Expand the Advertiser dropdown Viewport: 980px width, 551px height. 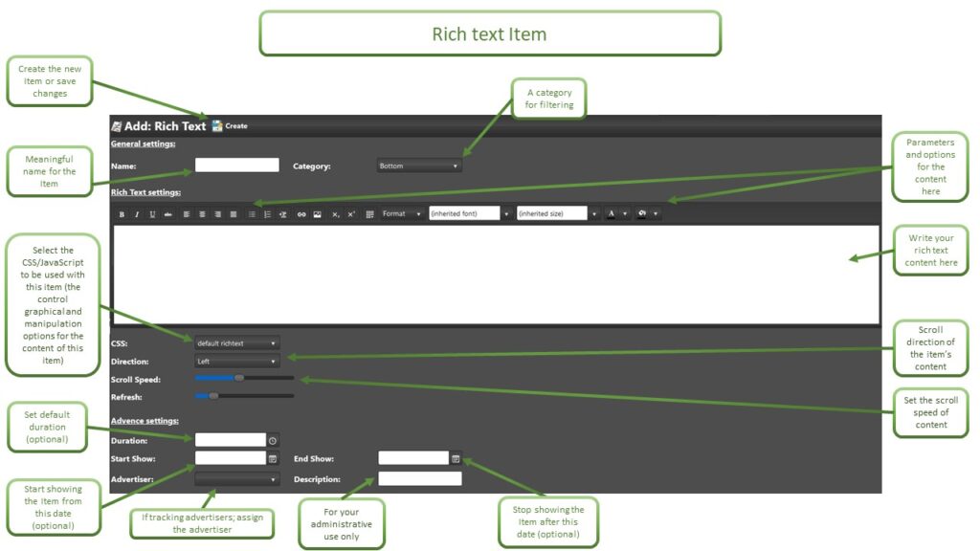[236, 478]
